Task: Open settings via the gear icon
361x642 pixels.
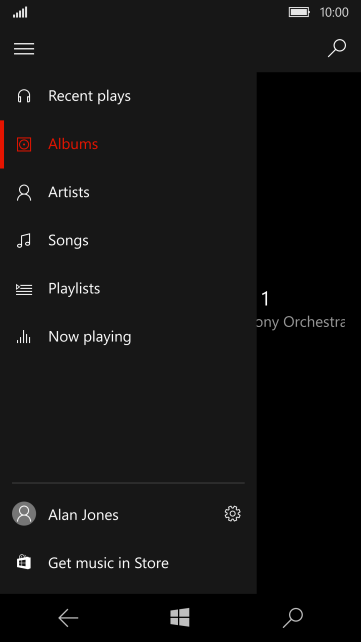Action: pos(232,514)
